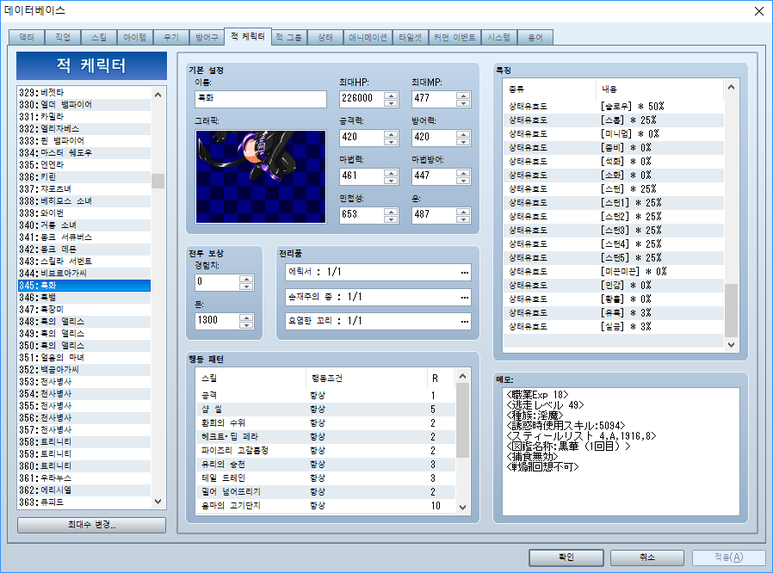Increase 마법방어 with the up spinner

[463, 173]
